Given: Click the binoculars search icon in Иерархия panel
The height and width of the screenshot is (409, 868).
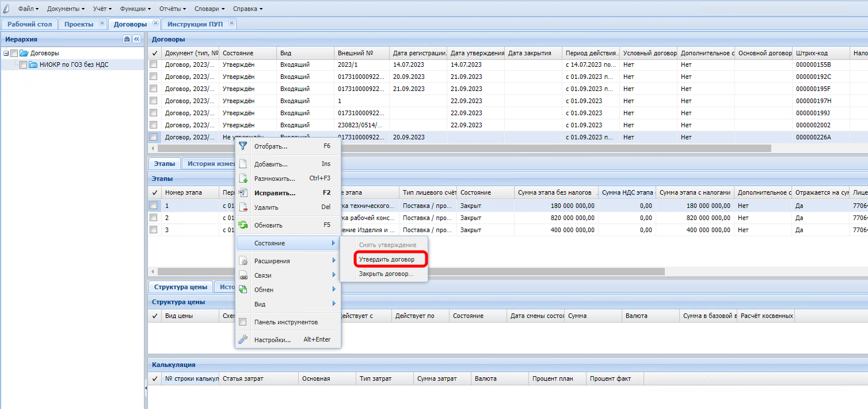Looking at the screenshot, I should pyautogui.click(x=127, y=39).
